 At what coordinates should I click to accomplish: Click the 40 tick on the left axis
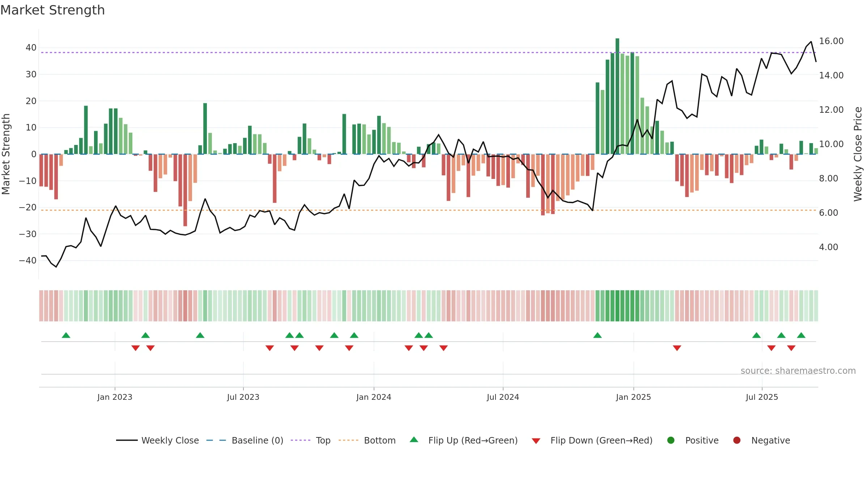(31, 48)
